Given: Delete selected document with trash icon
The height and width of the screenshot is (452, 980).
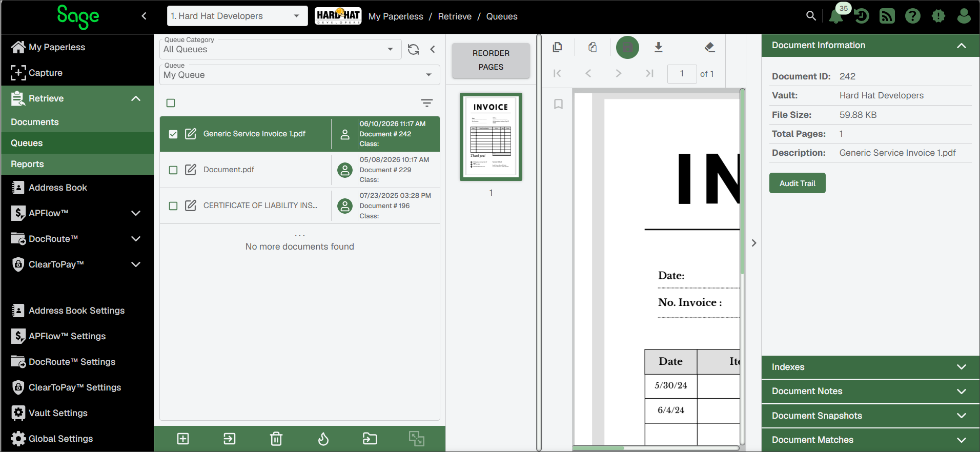Looking at the screenshot, I should point(276,439).
